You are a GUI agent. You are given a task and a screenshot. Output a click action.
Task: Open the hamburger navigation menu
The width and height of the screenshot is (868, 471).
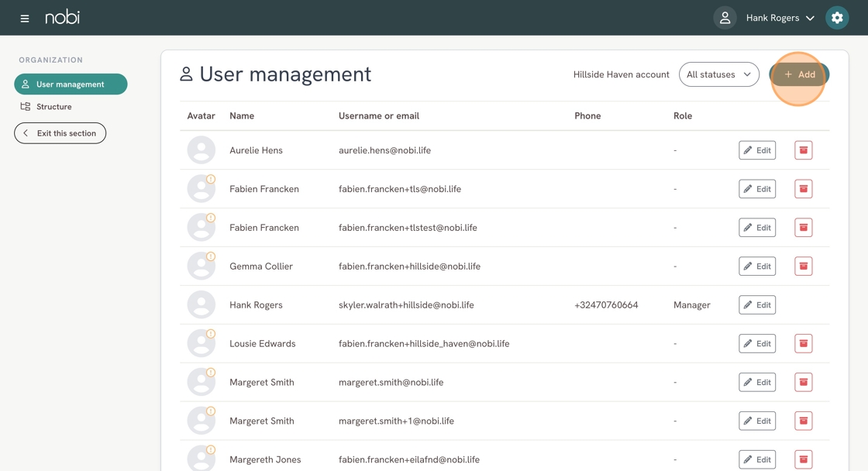tap(25, 18)
